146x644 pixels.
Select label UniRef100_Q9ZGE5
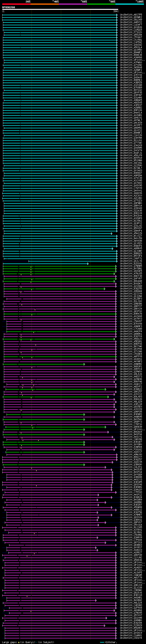131,271
